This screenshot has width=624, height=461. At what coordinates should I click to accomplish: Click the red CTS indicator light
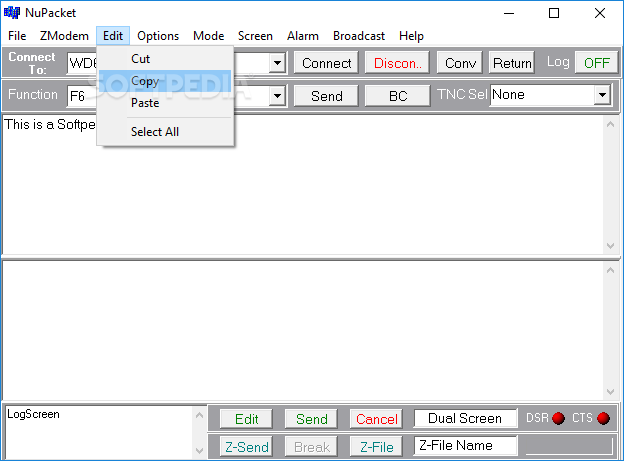pyautogui.click(x=603, y=418)
